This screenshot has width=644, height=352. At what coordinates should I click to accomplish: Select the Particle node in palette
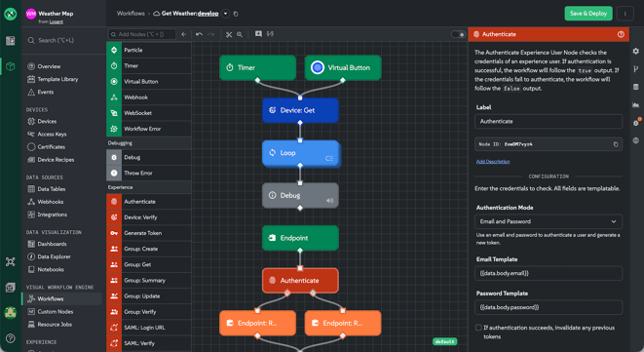coord(149,50)
